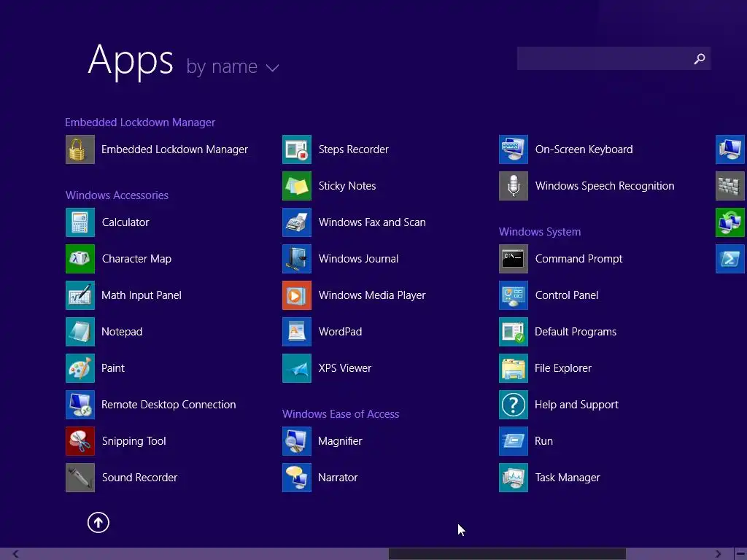Image resolution: width=747 pixels, height=560 pixels.
Task: Expand the 'by name' sort dropdown
Action: coord(233,66)
